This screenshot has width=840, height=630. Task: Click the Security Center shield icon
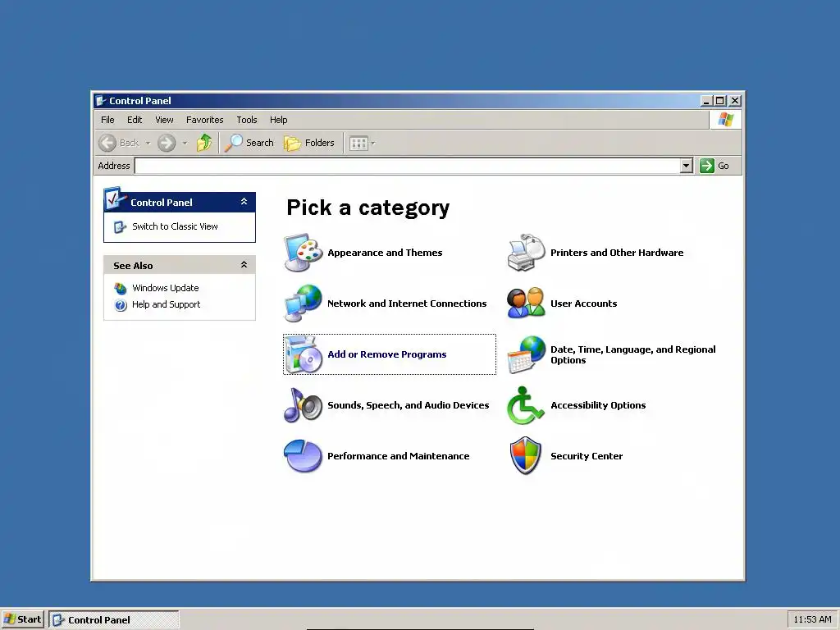(526, 456)
